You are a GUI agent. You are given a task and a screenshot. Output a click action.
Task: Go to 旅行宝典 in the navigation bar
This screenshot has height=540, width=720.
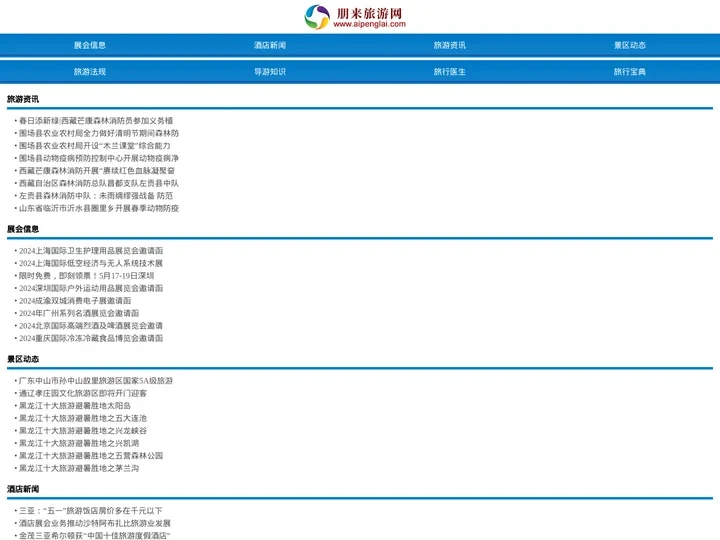[x=630, y=72]
